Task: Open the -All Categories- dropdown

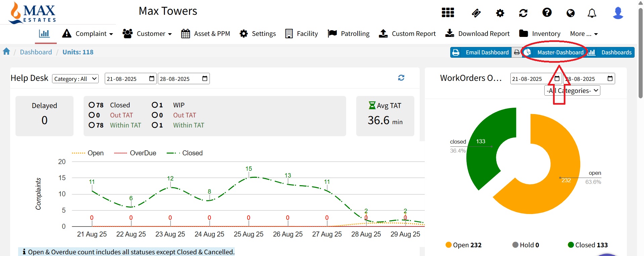Action: coord(572,91)
